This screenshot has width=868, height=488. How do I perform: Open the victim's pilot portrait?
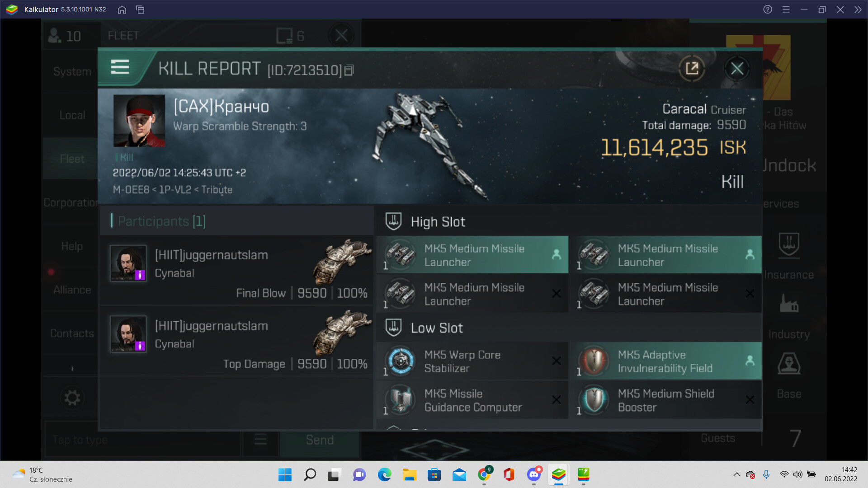[139, 121]
